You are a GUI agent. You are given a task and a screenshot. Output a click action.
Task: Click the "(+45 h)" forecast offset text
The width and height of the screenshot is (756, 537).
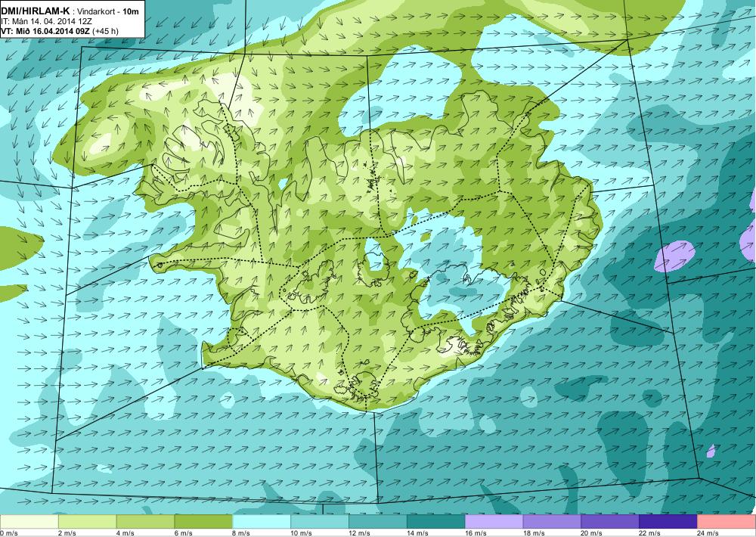(x=105, y=31)
